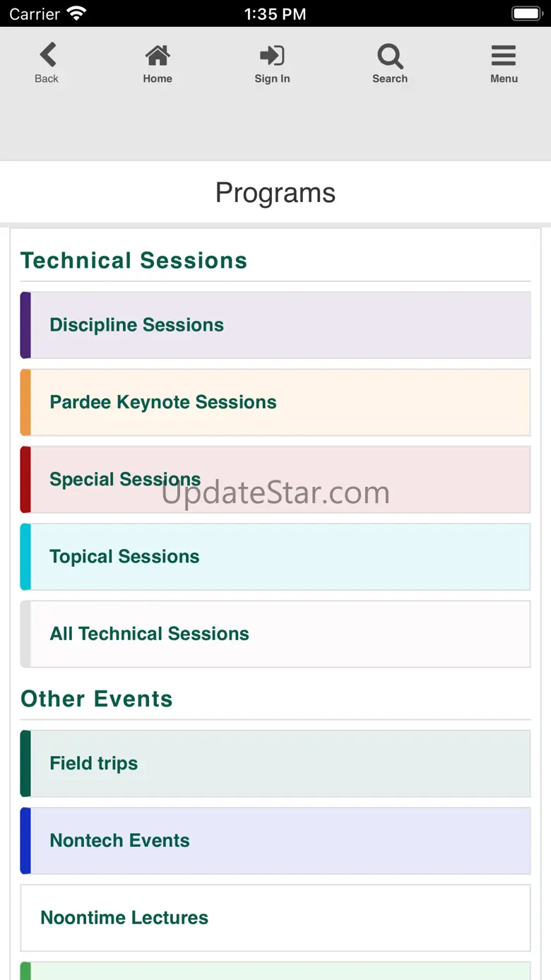The image size is (551, 980).
Task: Click the red Special Sessions color bar
Action: pos(25,479)
